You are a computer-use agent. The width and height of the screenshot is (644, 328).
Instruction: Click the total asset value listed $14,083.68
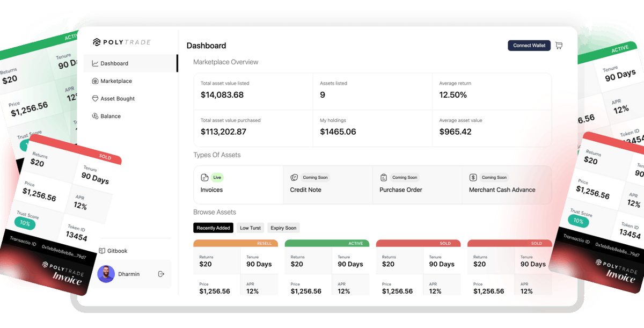pyautogui.click(x=222, y=95)
